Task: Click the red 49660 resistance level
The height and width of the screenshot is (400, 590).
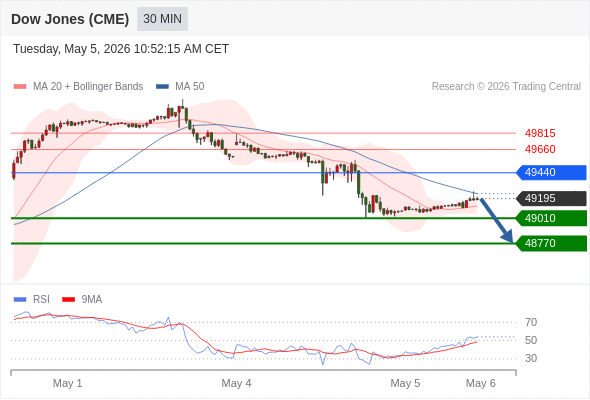Action: tap(540, 149)
